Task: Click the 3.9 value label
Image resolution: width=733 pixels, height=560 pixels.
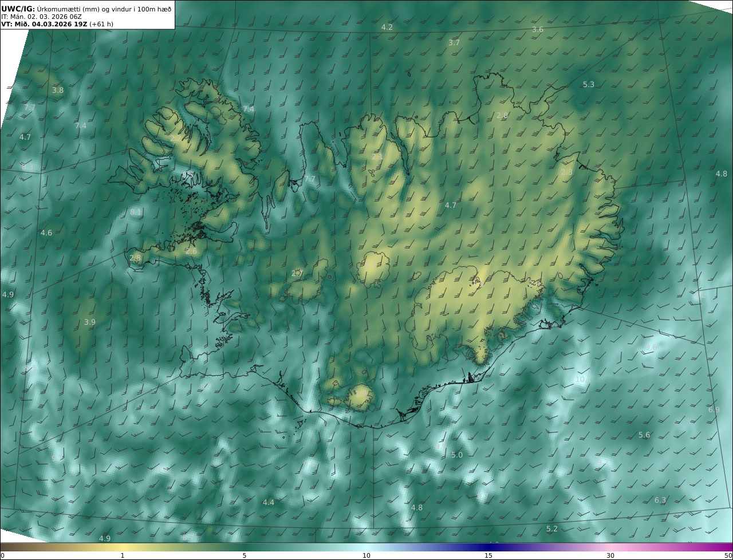Action: 90,322
